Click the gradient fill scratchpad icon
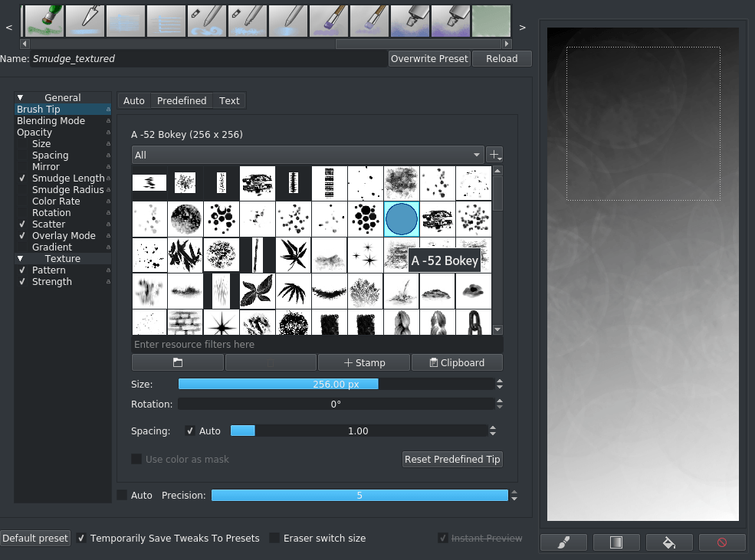755x560 pixels. tap(616, 542)
